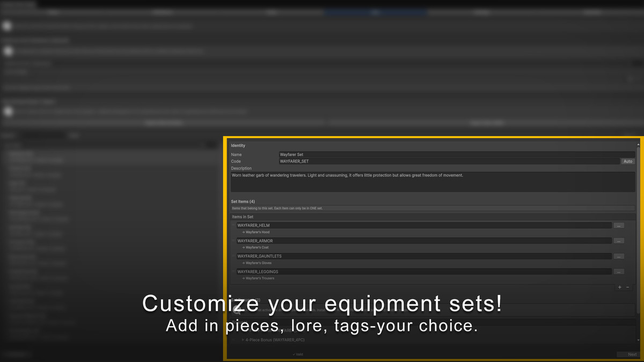Viewport: 644px width, 362px height.
Task: Remove the selected item using the minus icon
Action: pyautogui.click(x=627, y=287)
